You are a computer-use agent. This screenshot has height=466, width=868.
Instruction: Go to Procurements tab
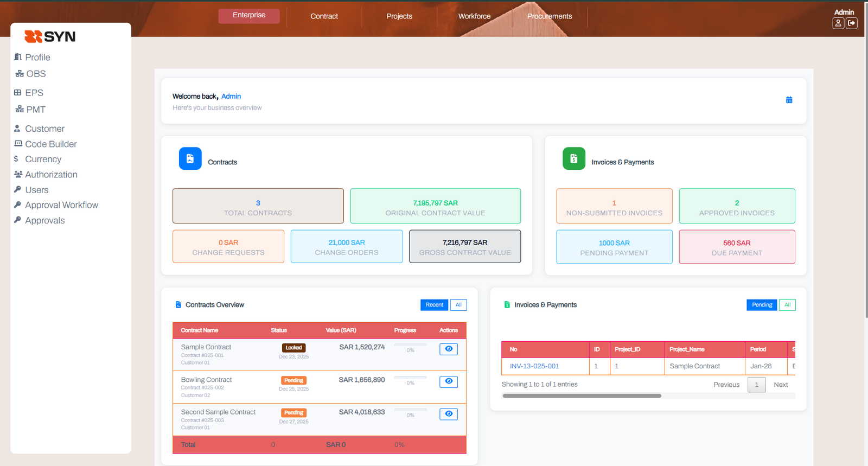[x=549, y=16]
